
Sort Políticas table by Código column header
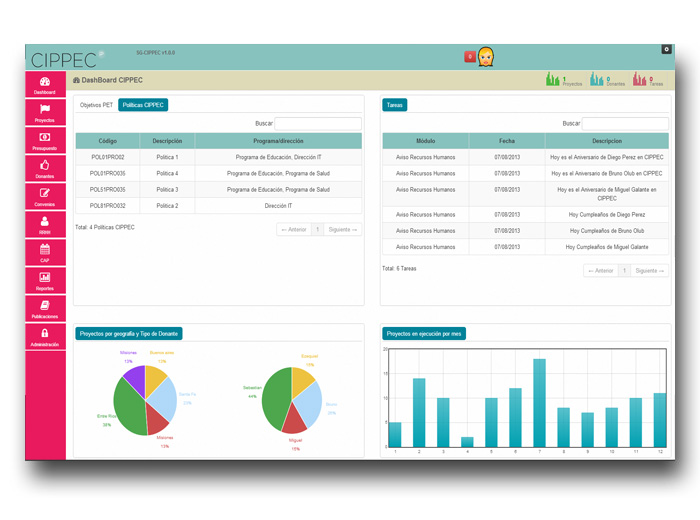click(x=108, y=141)
